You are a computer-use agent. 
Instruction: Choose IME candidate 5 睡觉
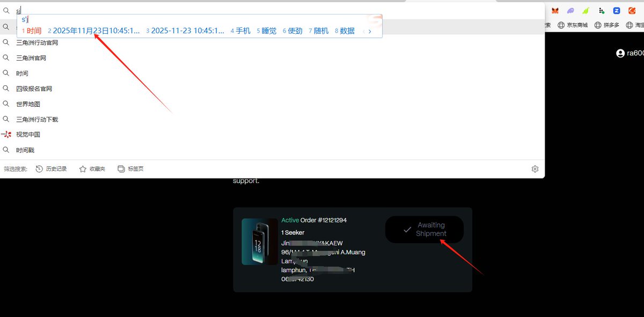266,31
